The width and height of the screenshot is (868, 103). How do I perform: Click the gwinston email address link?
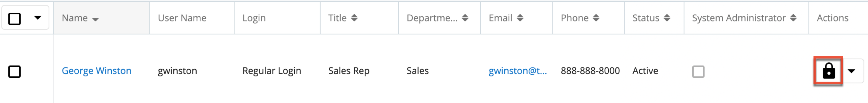point(518,71)
